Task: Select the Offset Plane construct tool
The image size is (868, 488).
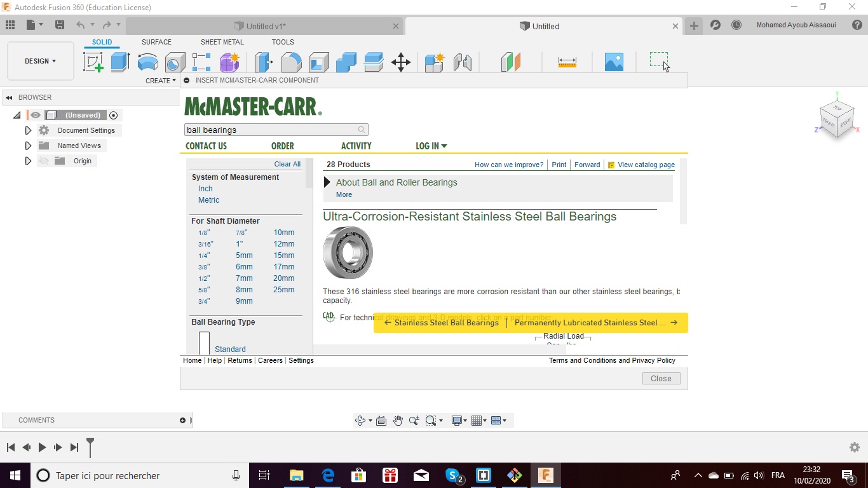Action: [511, 62]
